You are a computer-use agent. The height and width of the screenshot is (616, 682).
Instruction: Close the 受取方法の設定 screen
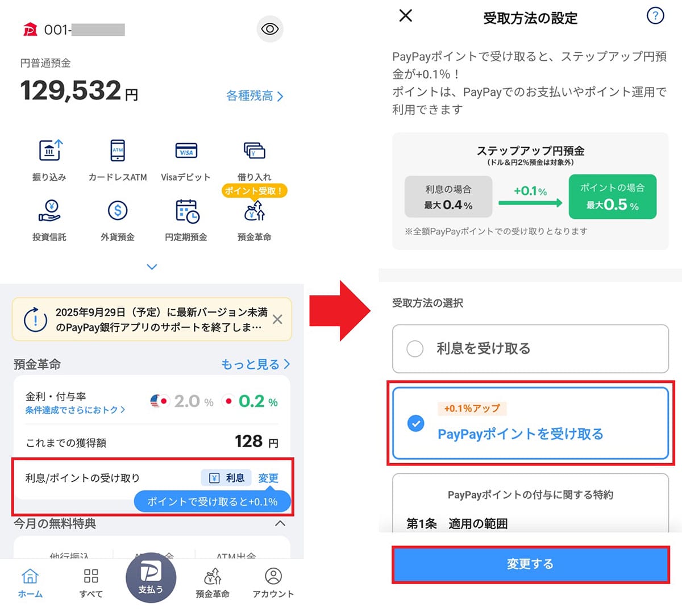[x=406, y=15]
